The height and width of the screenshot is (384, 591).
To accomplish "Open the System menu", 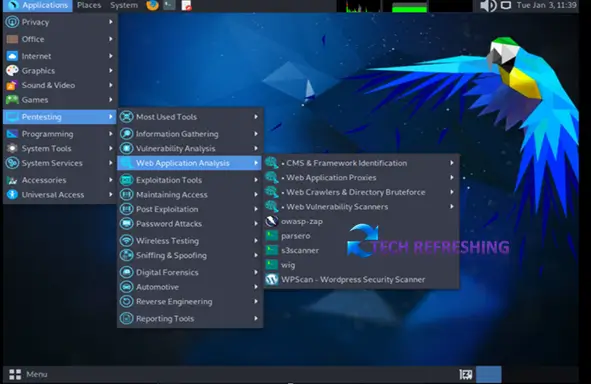I will pyautogui.click(x=124, y=5).
